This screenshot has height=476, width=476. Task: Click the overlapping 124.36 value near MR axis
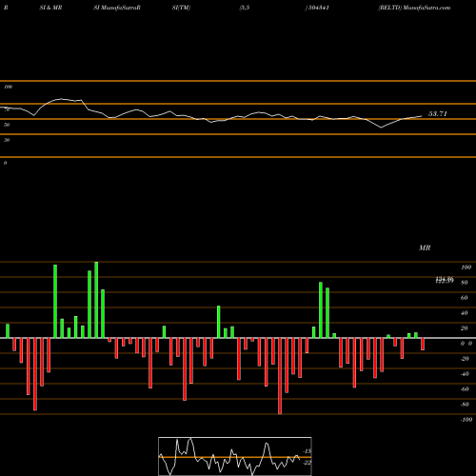click(x=445, y=280)
